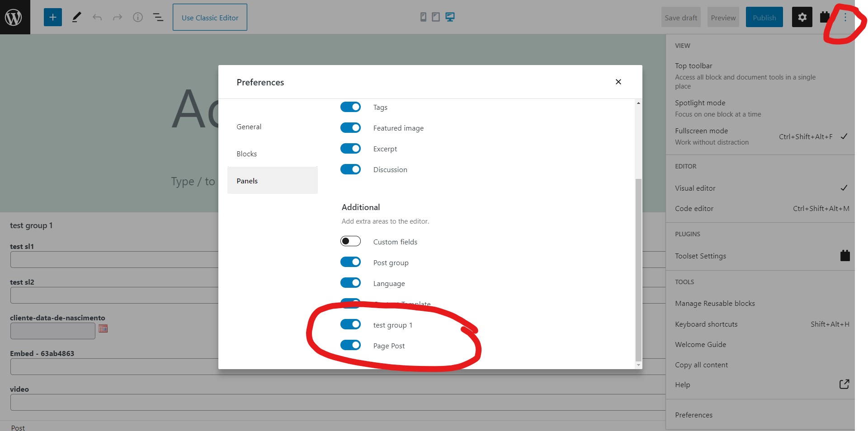The width and height of the screenshot is (868, 431).
Task: Open Toolset Settings from Plugins menu
Action: point(760,256)
